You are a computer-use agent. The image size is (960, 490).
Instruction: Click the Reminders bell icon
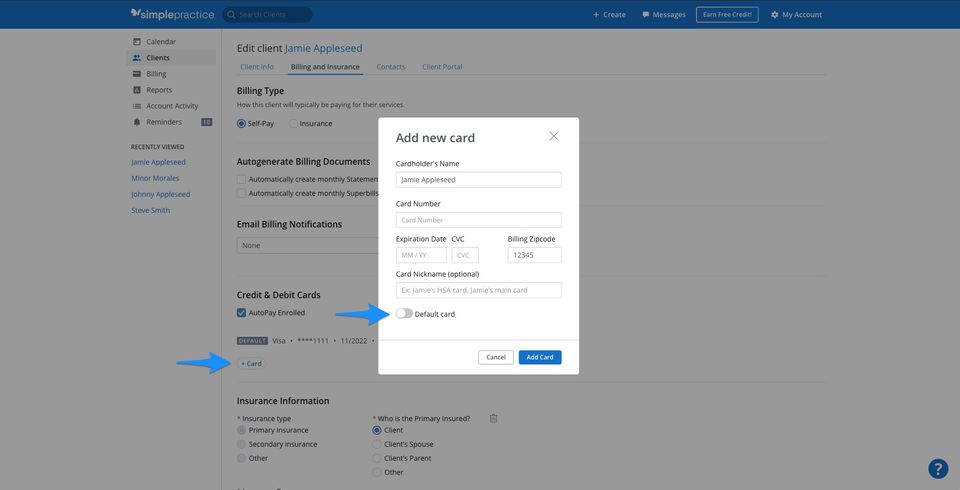click(137, 122)
